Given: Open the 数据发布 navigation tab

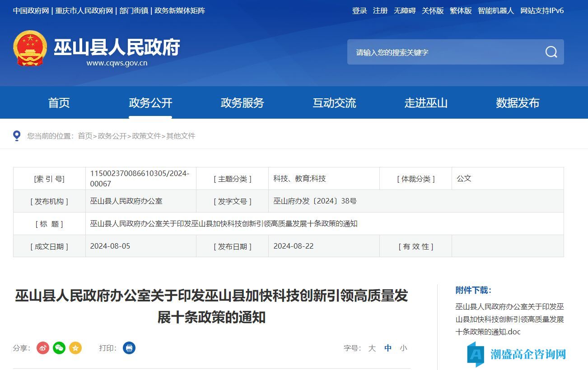Looking at the screenshot, I should pos(518,103).
